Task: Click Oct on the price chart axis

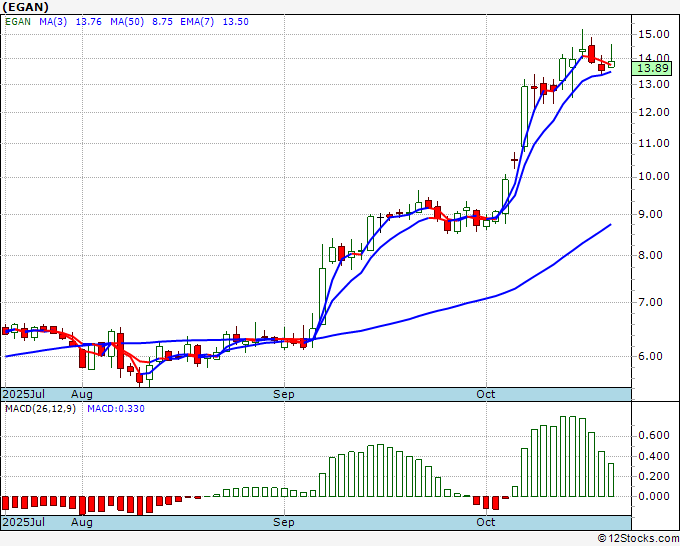Action: [x=485, y=394]
